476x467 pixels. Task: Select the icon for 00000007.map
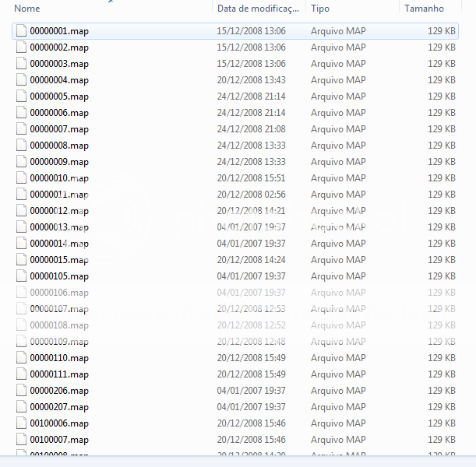click(x=21, y=129)
